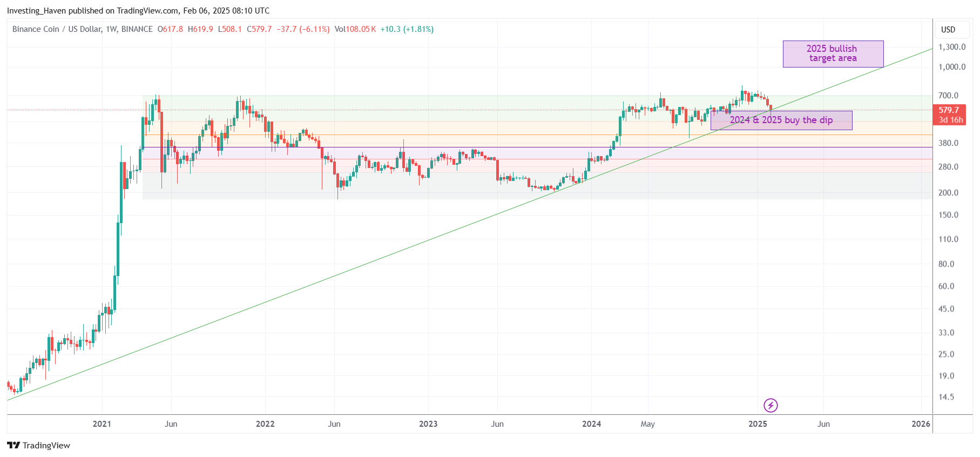The width and height of the screenshot is (980, 457).
Task: Click the 380.0 price axis label
Action: pyautogui.click(x=949, y=143)
